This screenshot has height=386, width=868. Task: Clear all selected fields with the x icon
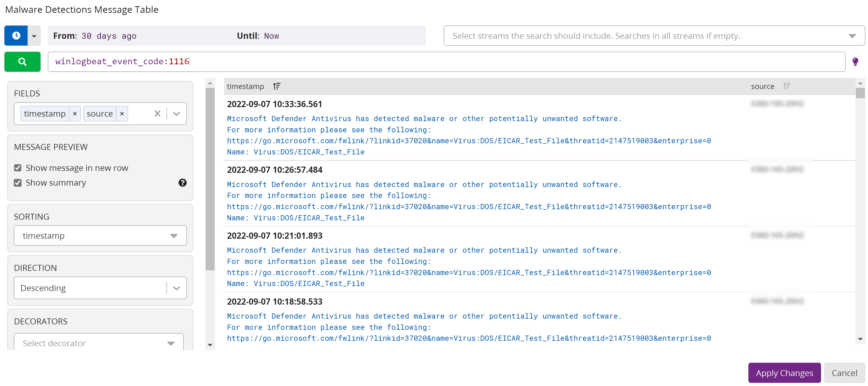(x=157, y=114)
